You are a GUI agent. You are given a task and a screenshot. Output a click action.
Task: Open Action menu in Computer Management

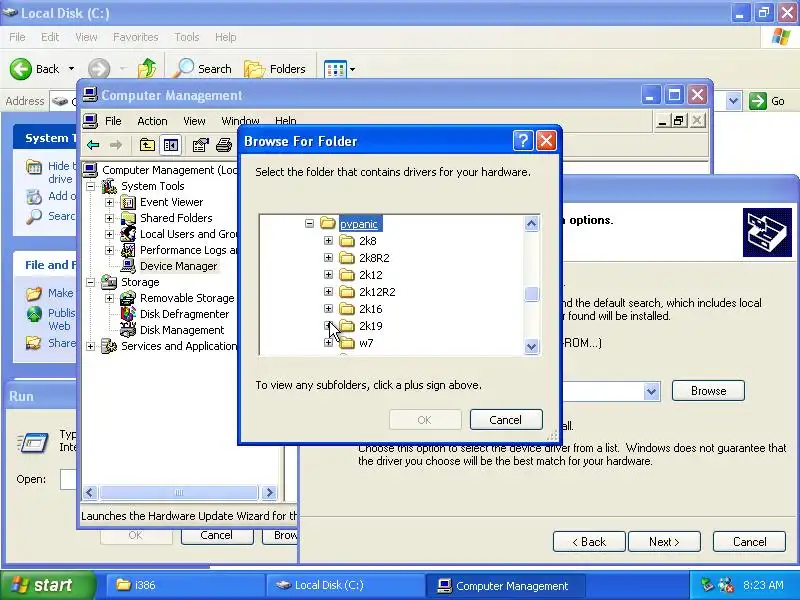coord(152,121)
